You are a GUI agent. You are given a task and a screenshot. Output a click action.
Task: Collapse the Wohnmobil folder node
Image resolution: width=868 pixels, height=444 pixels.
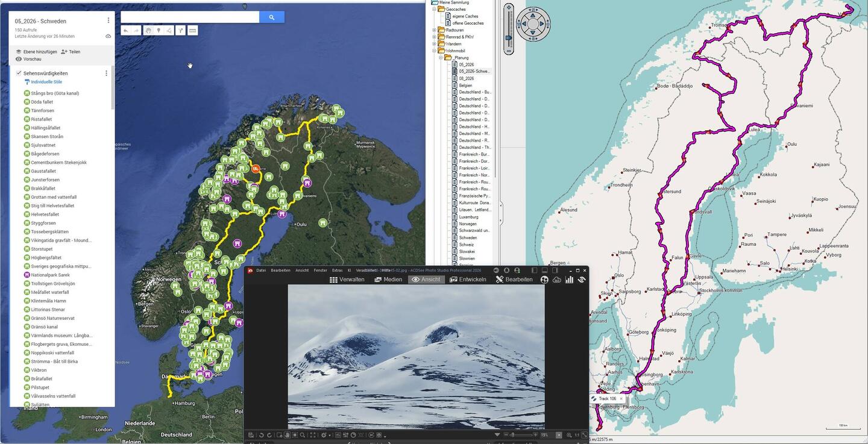434,51
